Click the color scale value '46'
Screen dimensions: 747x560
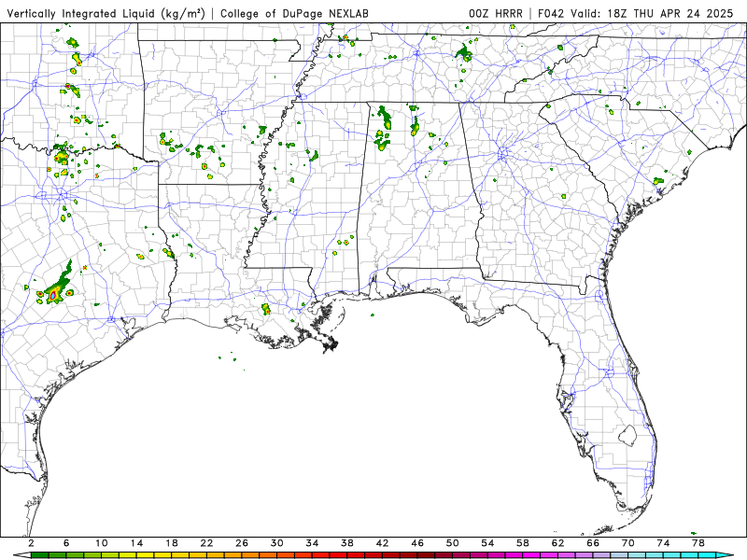coord(417,543)
